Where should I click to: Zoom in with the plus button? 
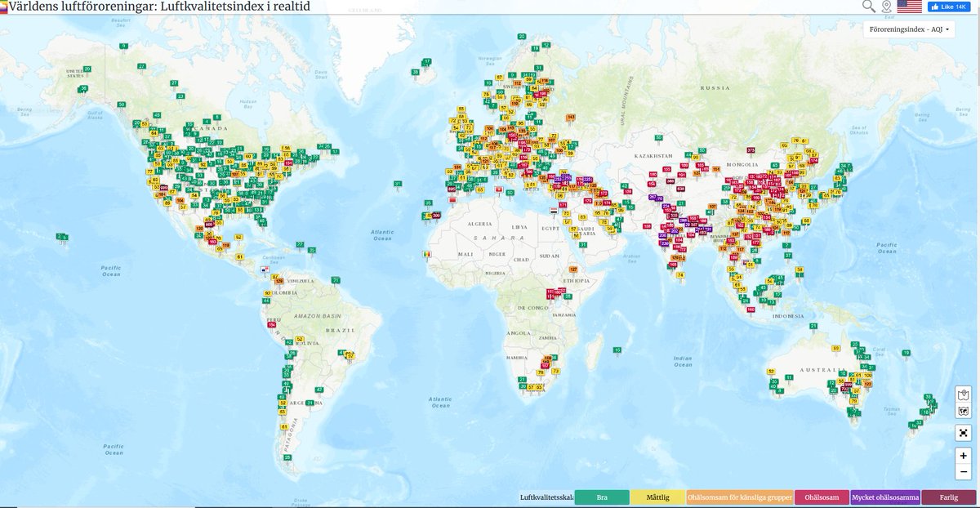pos(964,456)
